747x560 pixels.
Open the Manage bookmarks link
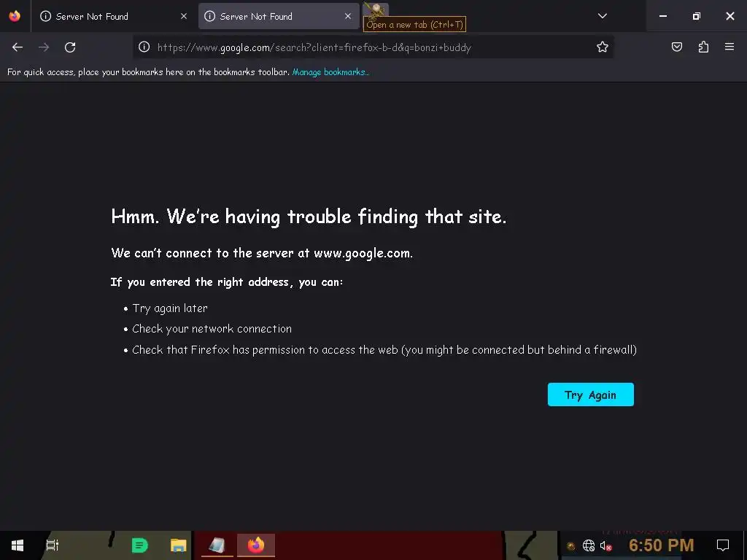coord(330,72)
